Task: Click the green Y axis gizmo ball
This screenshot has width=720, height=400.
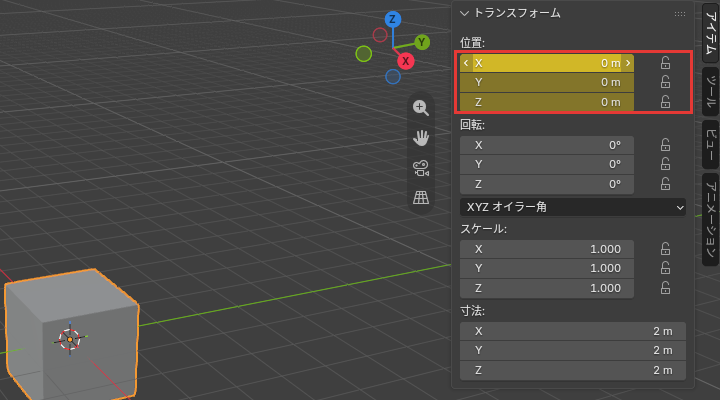Action: [x=422, y=42]
